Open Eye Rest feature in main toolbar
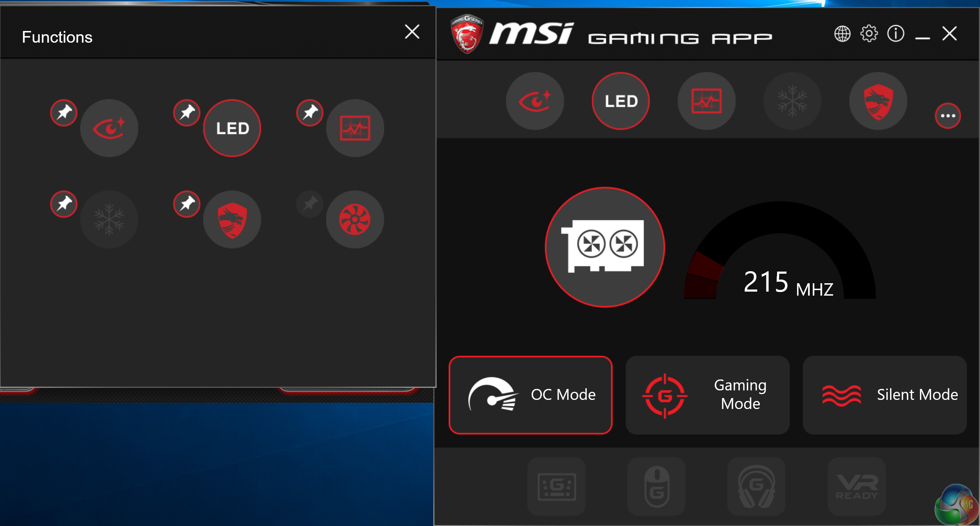This screenshot has width=980, height=526. tap(535, 101)
